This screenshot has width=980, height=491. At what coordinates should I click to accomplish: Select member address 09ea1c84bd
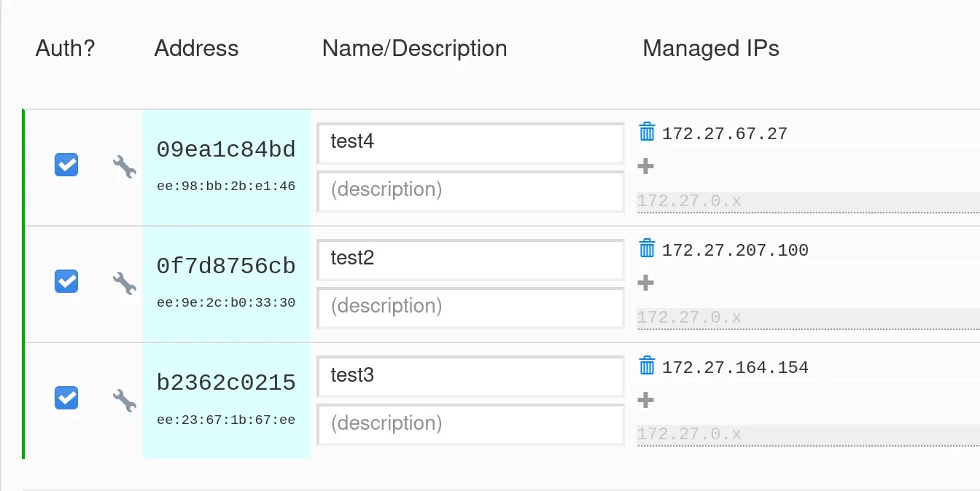pos(226,149)
